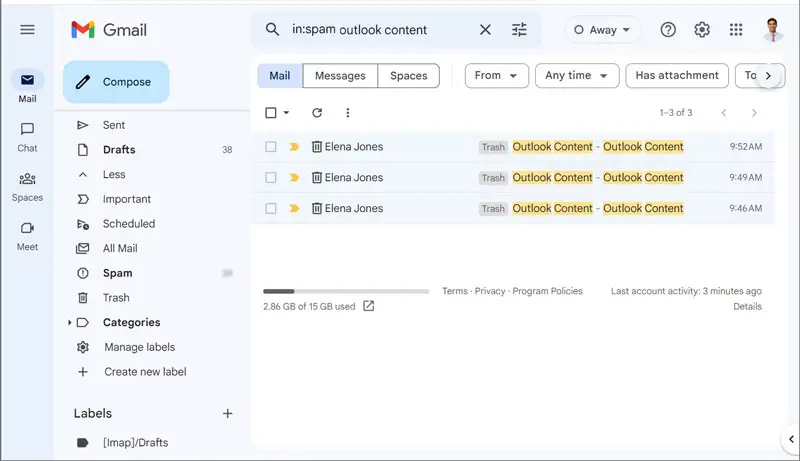This screenshot has height=461, width=800.
Task: Switch to the Messages tab
Action: tap(340, 76)
